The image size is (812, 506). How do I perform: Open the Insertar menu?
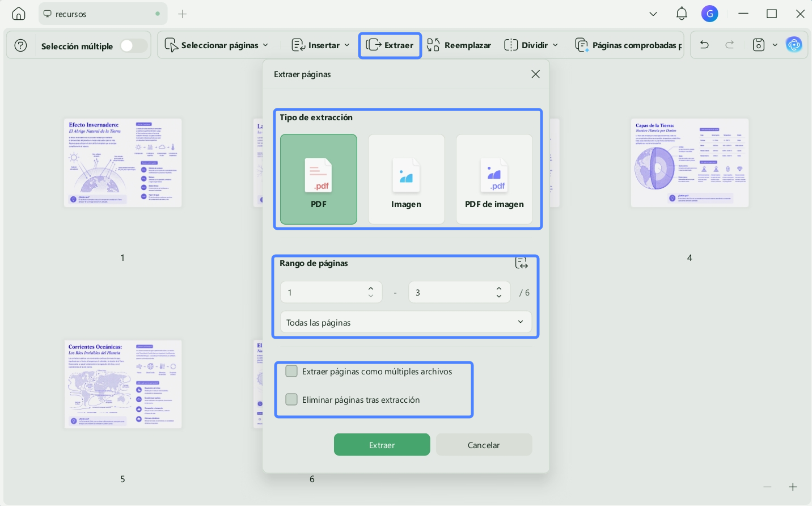coord(320,45)
